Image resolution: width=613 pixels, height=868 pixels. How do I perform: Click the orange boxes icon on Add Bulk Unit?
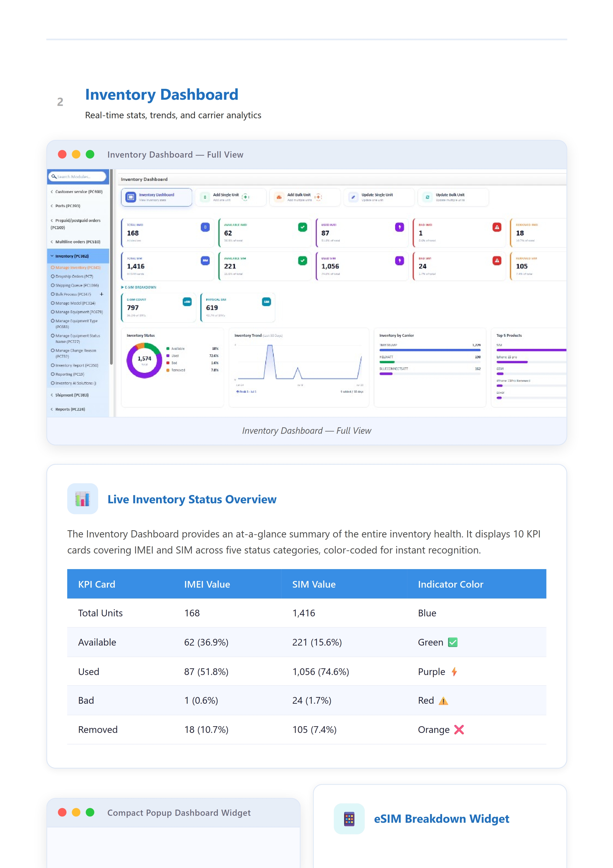(279, 197)
